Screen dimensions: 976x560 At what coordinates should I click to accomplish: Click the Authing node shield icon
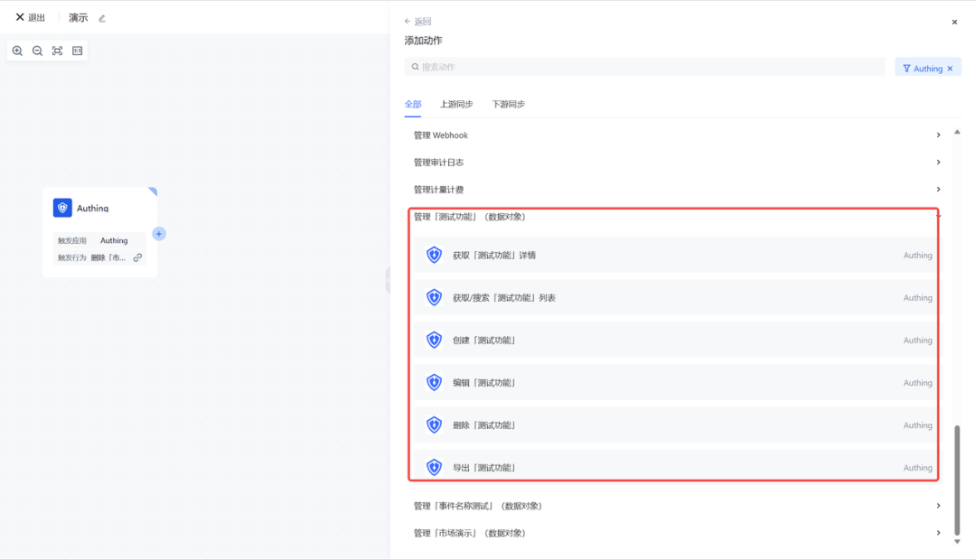tap(62, 208)
